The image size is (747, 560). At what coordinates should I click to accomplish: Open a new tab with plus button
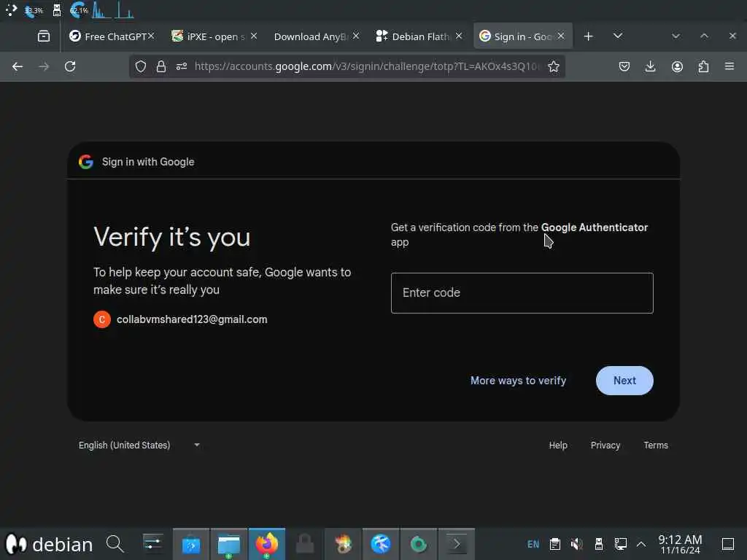[x=589, y=36]
